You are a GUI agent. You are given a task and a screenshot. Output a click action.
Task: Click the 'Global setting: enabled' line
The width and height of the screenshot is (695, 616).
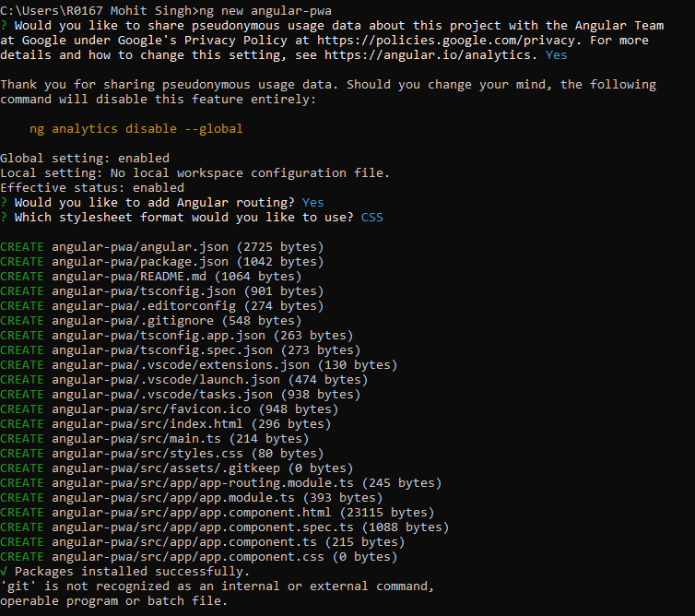85,158
